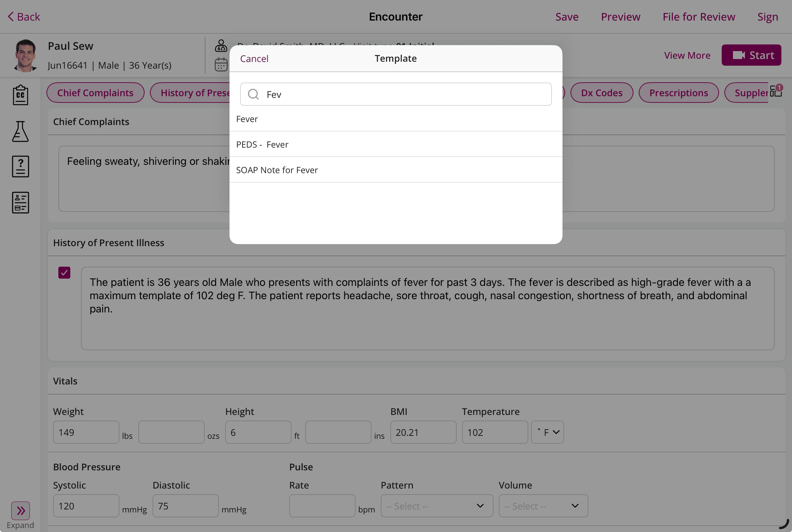Viewport: 792px width, 532px height.
Task: Uncheck the History of Present Illness checkbox
Action: coord(64,272)
